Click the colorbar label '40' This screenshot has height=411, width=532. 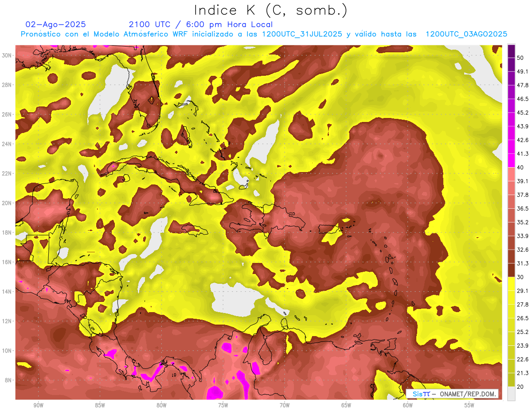(520, 168)
